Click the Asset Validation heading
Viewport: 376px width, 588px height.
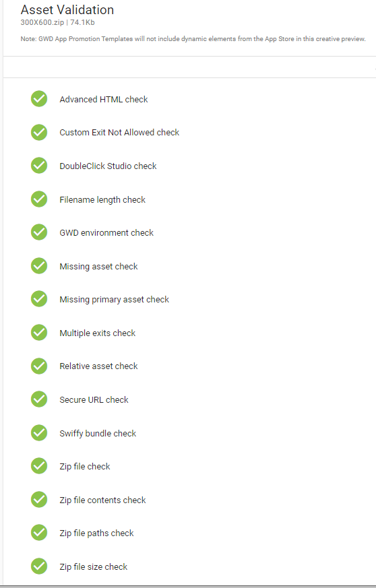click(67, 9)
